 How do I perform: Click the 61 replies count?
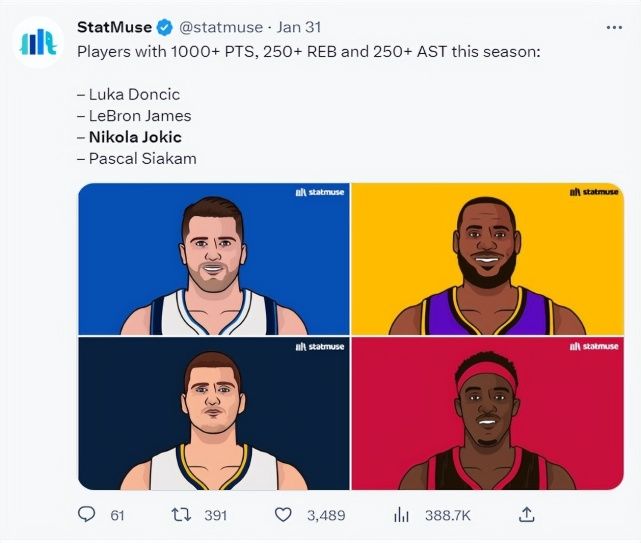point(117,515)
